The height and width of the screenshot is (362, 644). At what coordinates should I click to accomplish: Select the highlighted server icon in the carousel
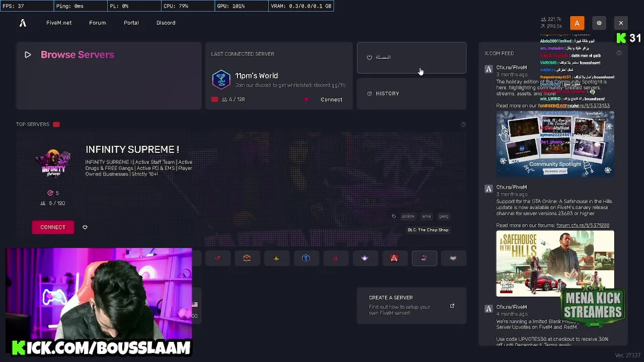pos(424,258)
